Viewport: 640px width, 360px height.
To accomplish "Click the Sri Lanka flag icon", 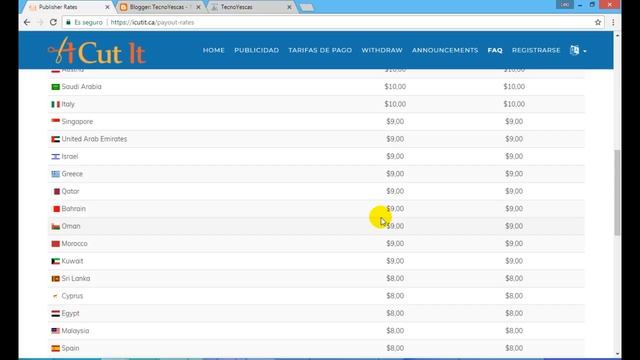I will 56,279.
